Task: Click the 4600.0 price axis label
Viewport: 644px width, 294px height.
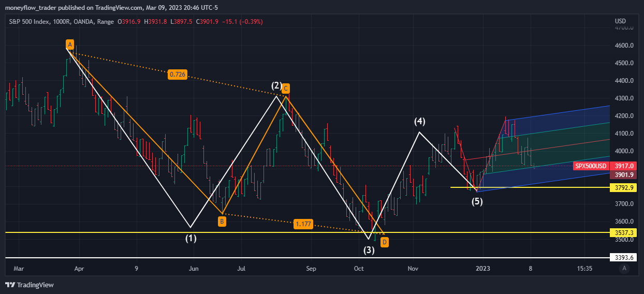Action: pyautogui.click(x=624, y=46)
